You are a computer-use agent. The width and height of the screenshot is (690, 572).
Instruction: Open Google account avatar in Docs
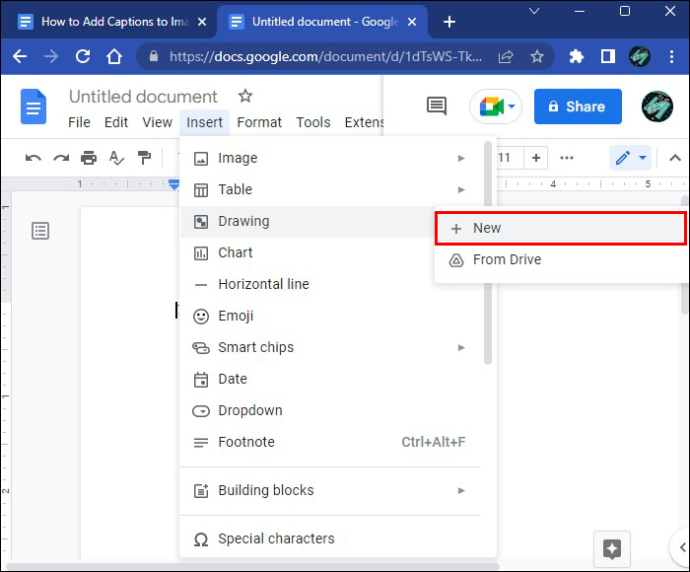pyautogui.click(x=657, y=106)
